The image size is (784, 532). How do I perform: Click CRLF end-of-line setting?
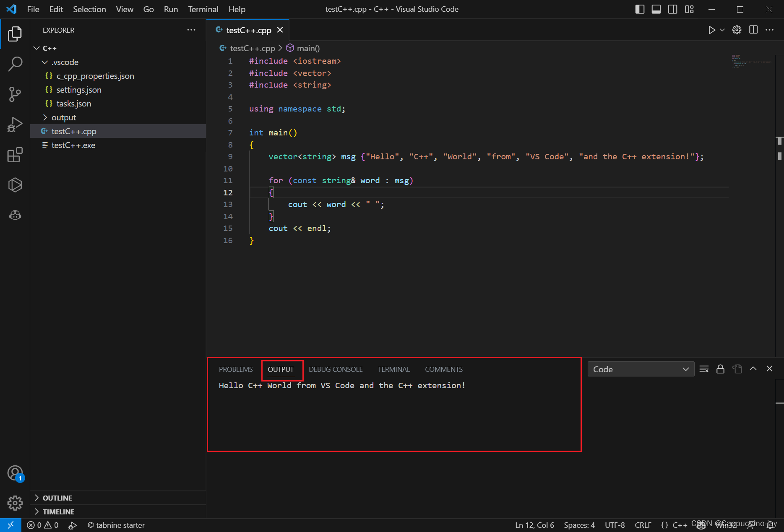pyautogui.click(x=643, y=525)
